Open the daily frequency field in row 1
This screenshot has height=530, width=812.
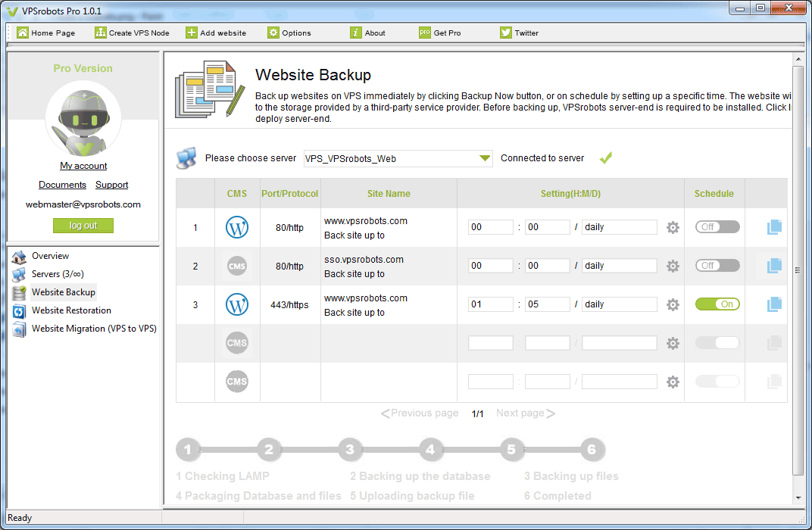click(x=619, y=227)
